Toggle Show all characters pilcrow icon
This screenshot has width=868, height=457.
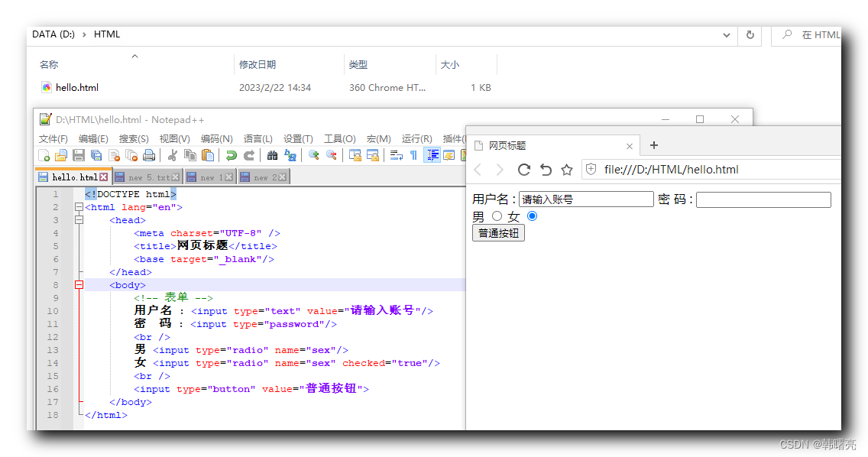pyautogui.click(x=413, y=156)
